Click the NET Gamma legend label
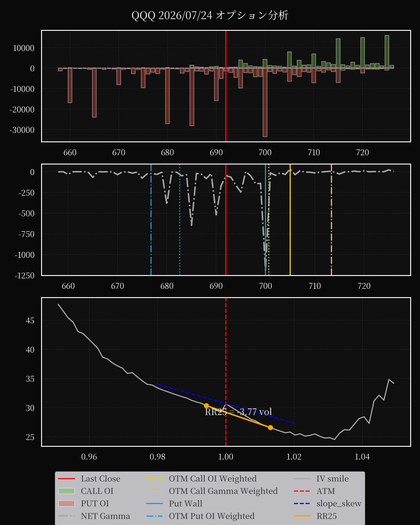 point(105,516)
